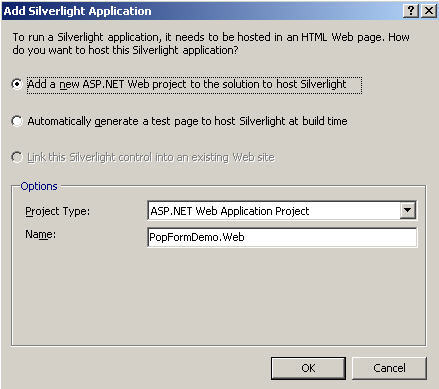Dismiss the dialog with Cancel
Image resolution: width=439 pixels, height=389 pixels.
click(389, 368)
